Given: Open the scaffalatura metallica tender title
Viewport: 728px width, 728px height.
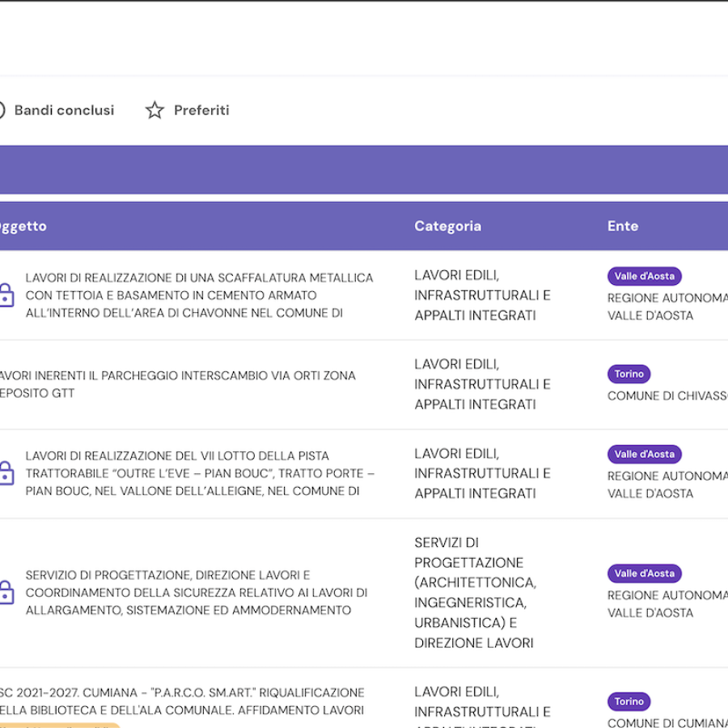Looking at the screenshot, I should point(199,295).
